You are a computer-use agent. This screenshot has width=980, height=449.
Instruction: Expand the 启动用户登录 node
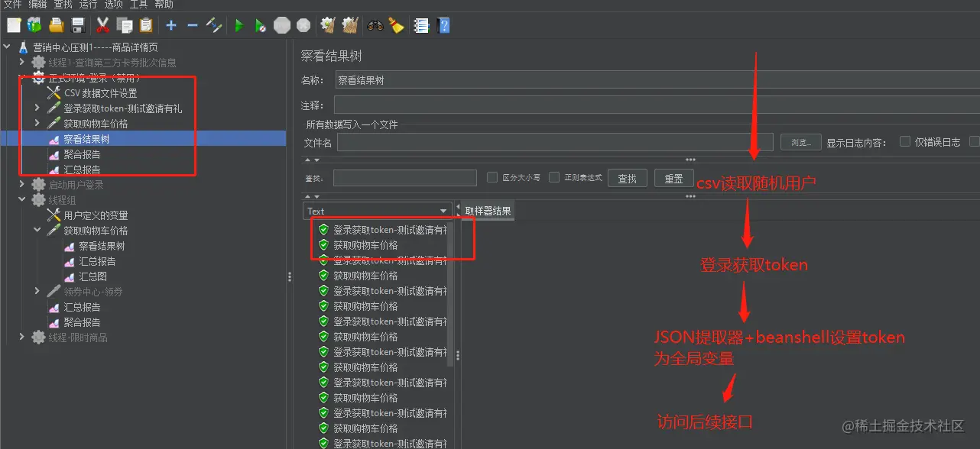coord(21,184)
